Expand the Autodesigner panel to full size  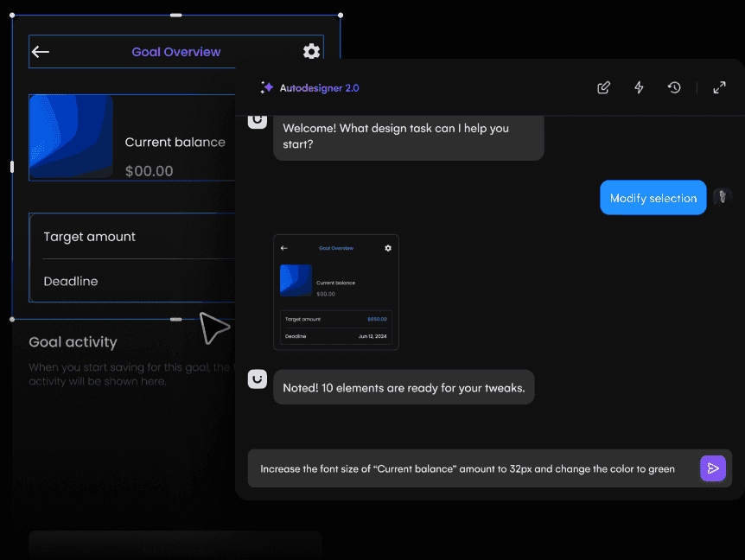click(x=719, y=87)
